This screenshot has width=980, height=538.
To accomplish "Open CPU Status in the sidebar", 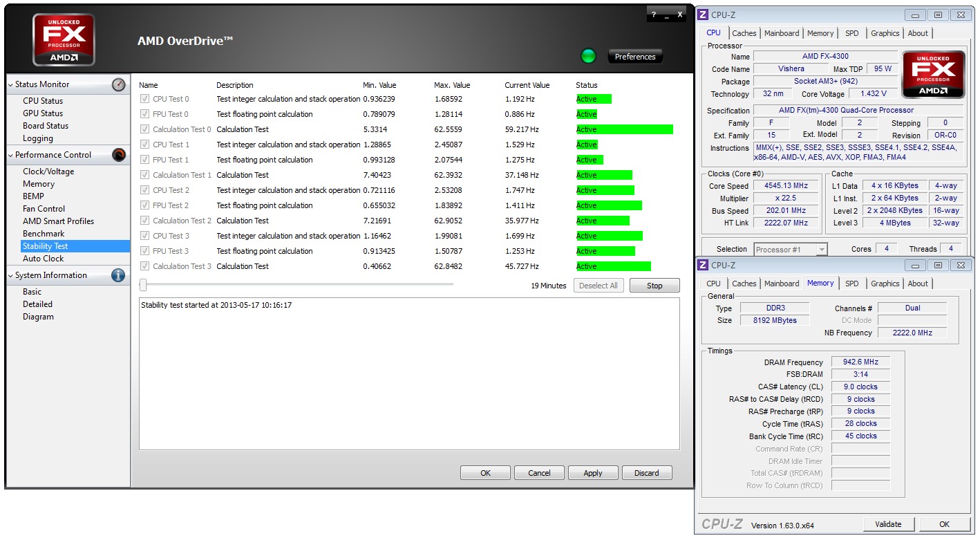I will point(43,101).
